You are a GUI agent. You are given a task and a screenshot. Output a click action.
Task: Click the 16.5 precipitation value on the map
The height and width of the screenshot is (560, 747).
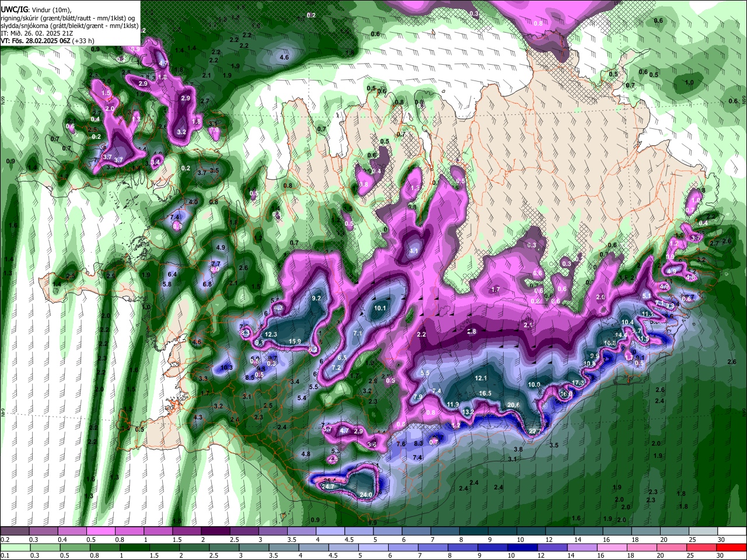[x=485, y=393]
